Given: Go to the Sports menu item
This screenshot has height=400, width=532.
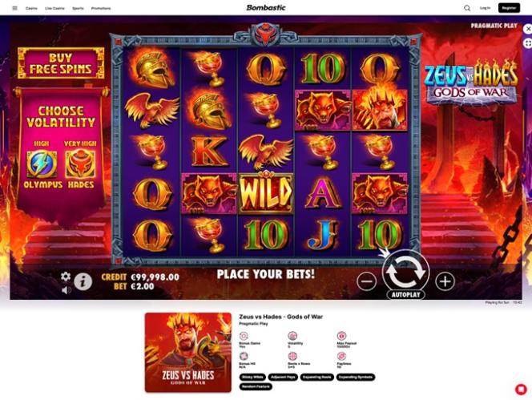Looking at the screenshot, I should point(78,8).
